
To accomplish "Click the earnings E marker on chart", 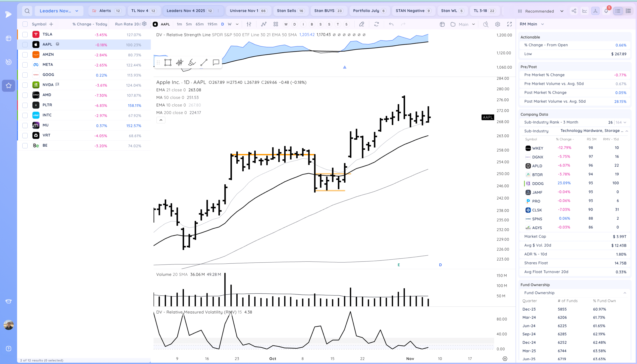I will (399, 265).
